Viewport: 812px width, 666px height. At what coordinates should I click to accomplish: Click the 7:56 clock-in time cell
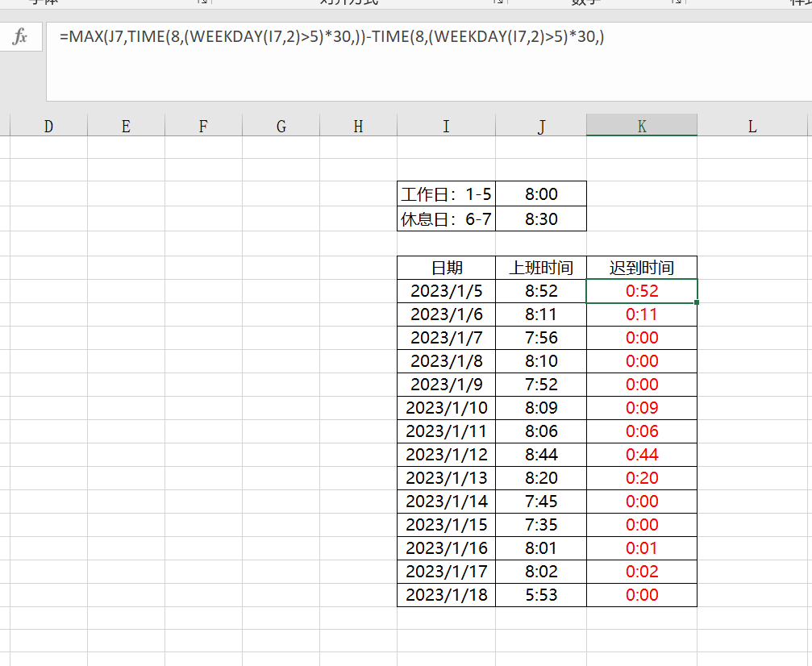(540, 338)
